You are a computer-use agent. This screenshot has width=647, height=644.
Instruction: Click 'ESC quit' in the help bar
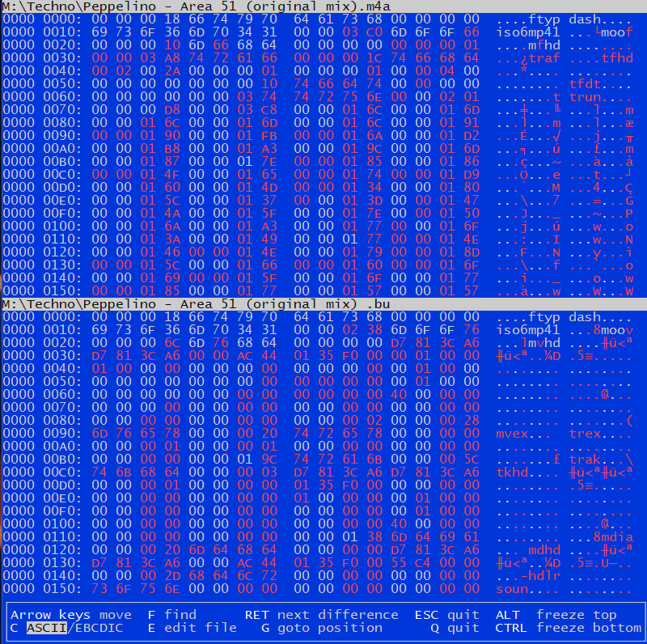pyautogui.click(x=447, y=615)
